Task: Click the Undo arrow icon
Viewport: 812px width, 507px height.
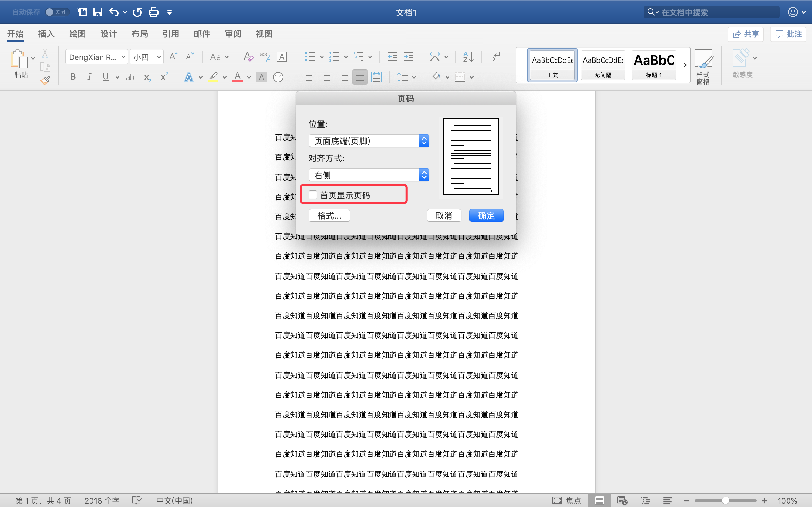Action: pyautogui.click(x=114, y=12)
